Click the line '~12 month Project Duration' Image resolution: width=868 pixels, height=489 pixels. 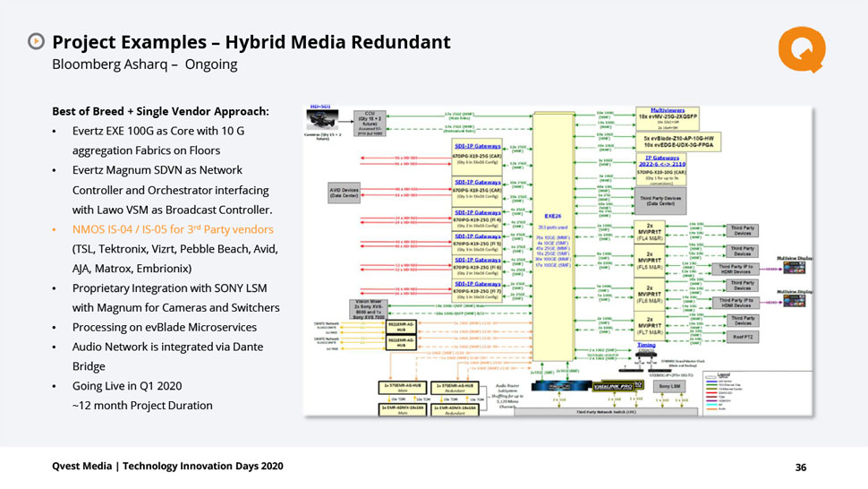pyautogui.click(x=142, y=406)
